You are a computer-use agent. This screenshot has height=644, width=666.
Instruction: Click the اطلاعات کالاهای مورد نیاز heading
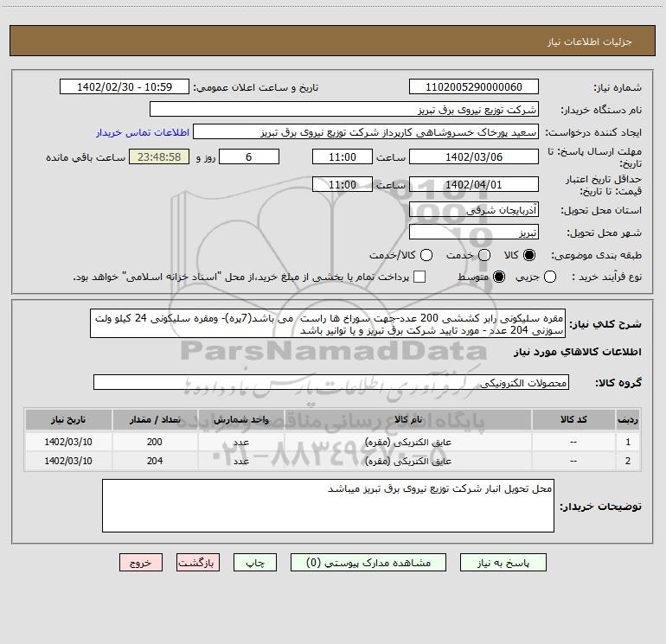pyautogui.click(x=577, y=352)
